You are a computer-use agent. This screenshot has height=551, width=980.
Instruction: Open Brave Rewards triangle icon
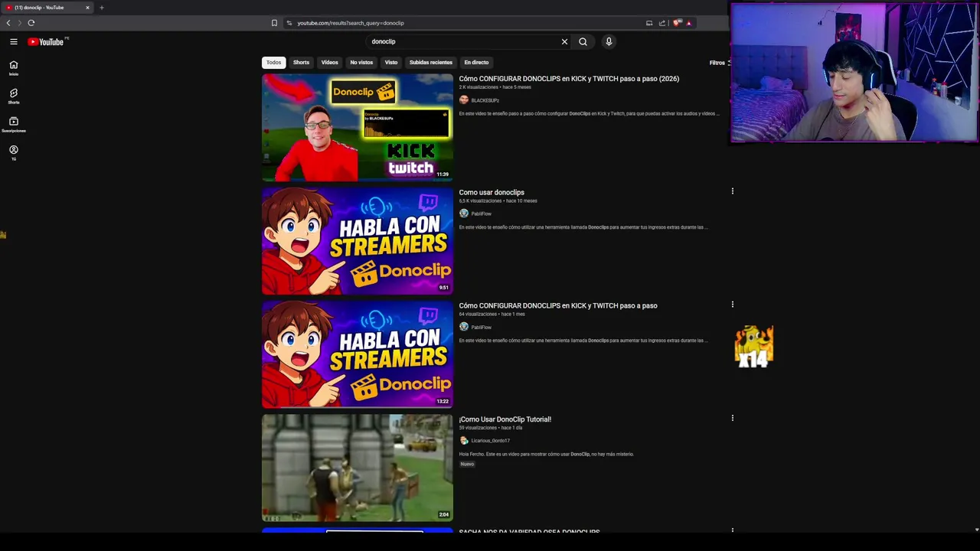point(688,23)
